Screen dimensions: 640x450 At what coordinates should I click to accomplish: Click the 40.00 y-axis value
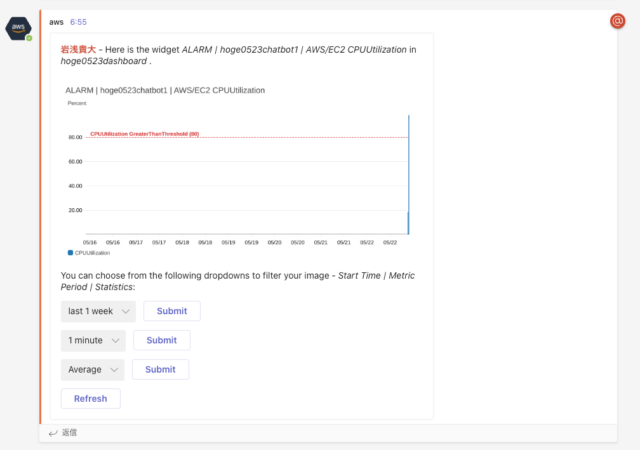point(75,186)
